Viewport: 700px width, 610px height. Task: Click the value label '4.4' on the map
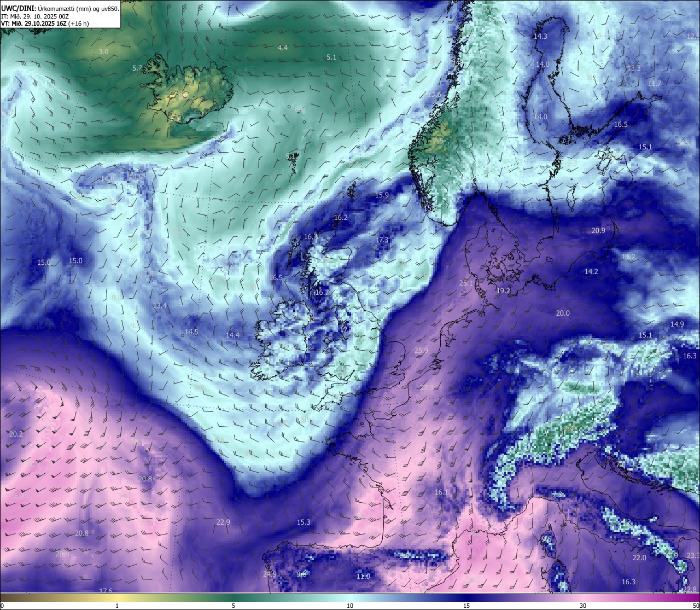[282, 48]
